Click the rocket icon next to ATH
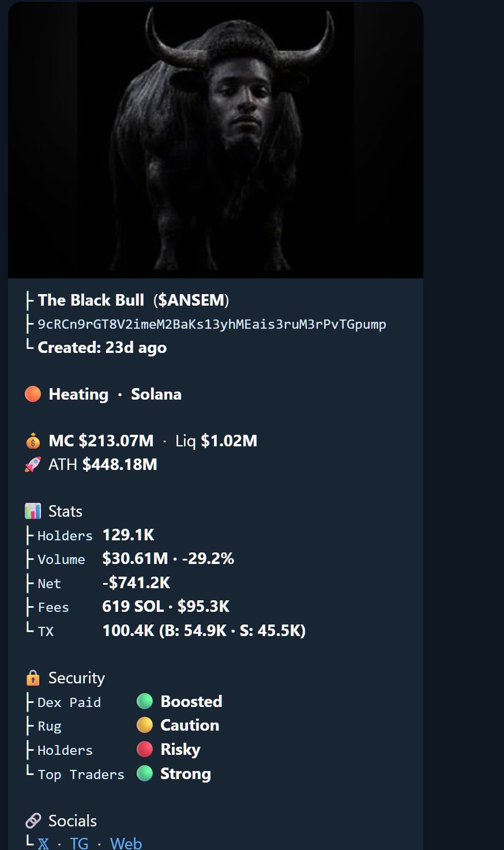504x850 pixels. (x=33, y=465)
